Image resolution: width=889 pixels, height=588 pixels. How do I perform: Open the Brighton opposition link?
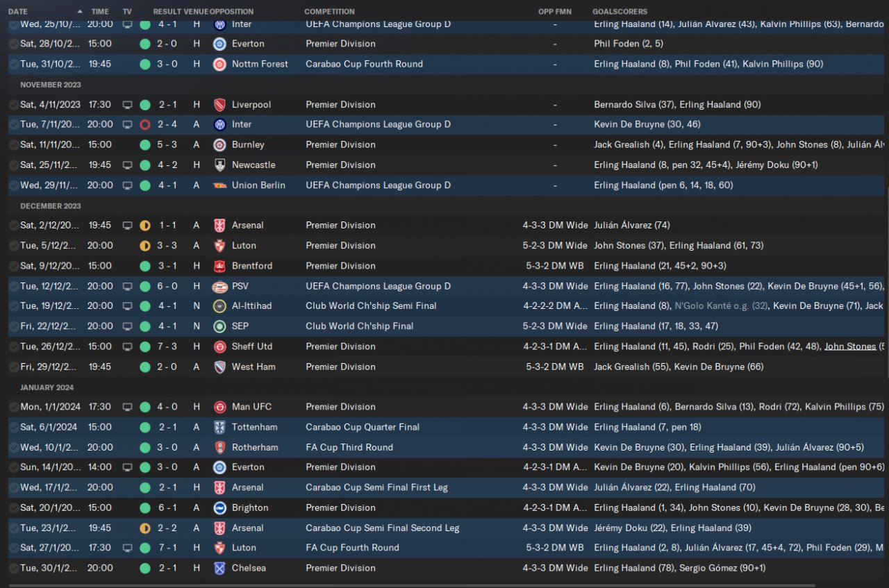(x=250, y=507)
